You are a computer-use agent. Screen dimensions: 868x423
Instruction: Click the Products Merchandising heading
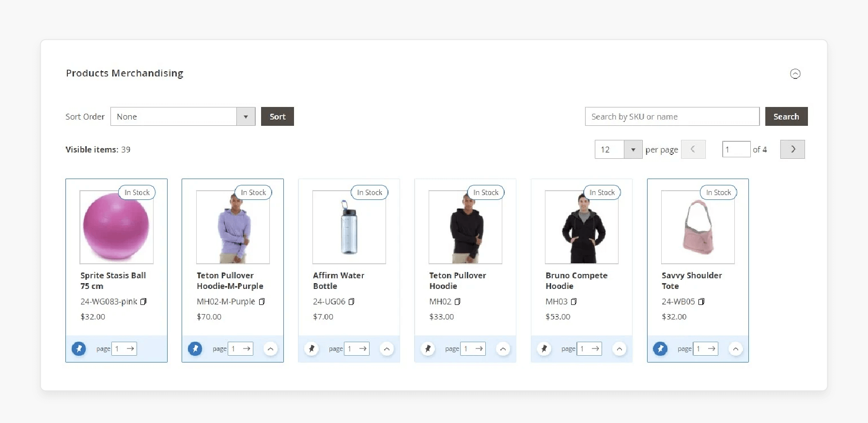pyautogui.click(x=124, y=73)
